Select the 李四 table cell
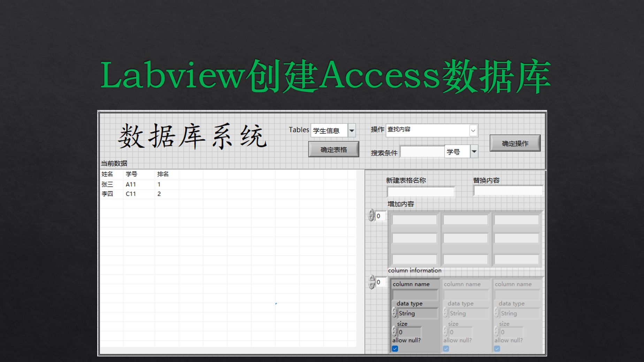This screenshot has height=362, width=644. [107, 194]
